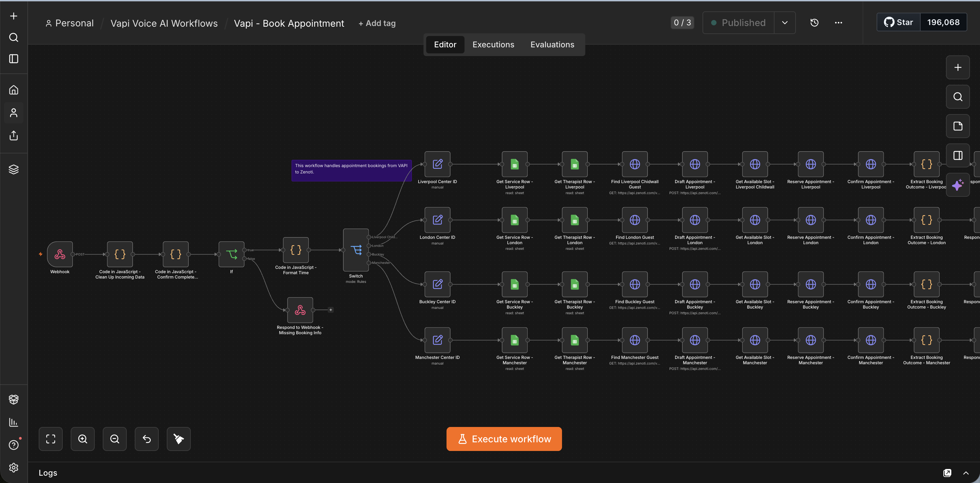Open search in the left sidebar

14,37
